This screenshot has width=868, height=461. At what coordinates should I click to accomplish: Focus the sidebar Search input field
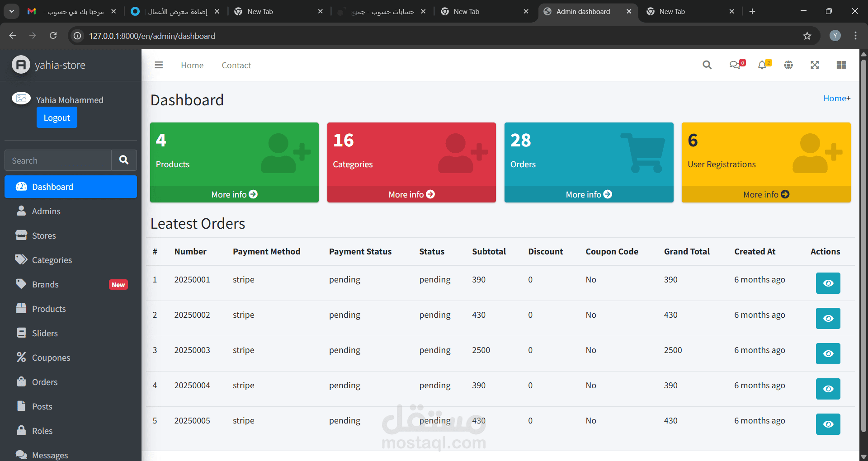[x=58, y=160]
